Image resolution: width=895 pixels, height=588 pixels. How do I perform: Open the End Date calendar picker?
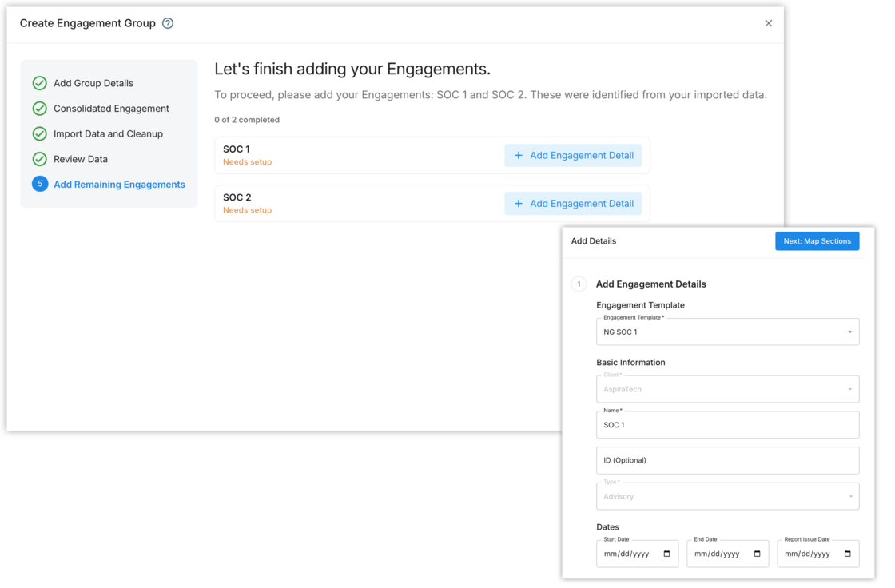tap(758, 553)
